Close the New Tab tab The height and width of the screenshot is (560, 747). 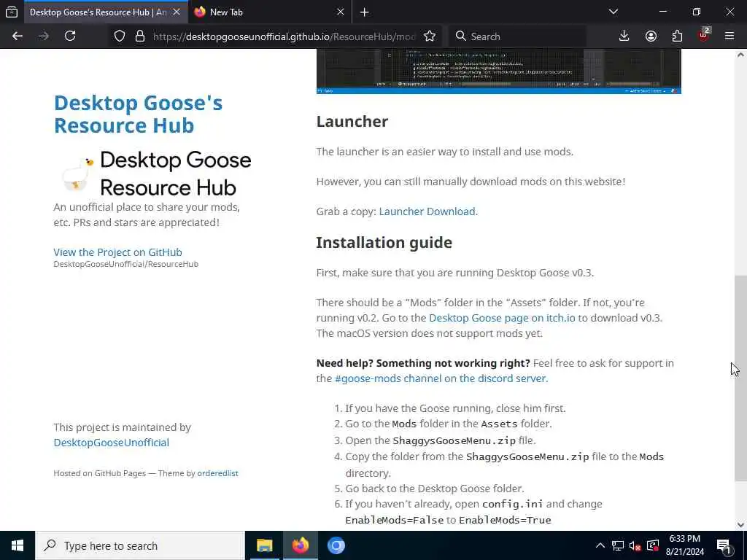click(x=340, y=12)
